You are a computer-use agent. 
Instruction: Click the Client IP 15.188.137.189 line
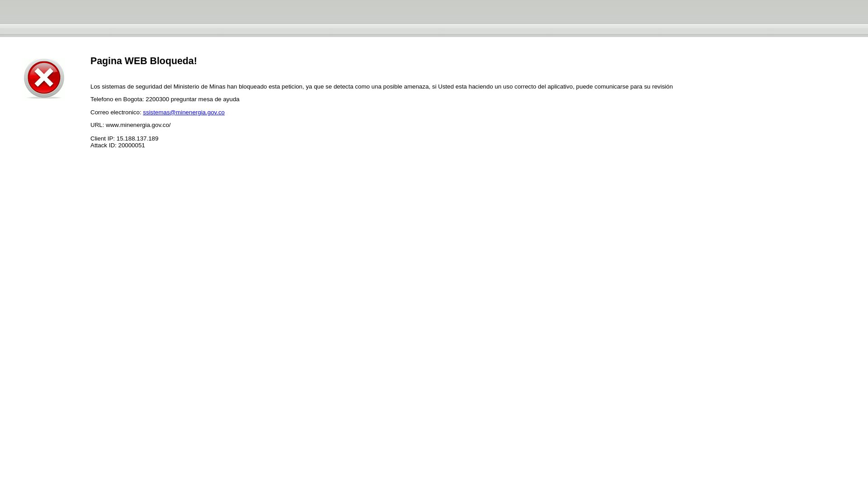pyautogui.click(x=124, y=138)
